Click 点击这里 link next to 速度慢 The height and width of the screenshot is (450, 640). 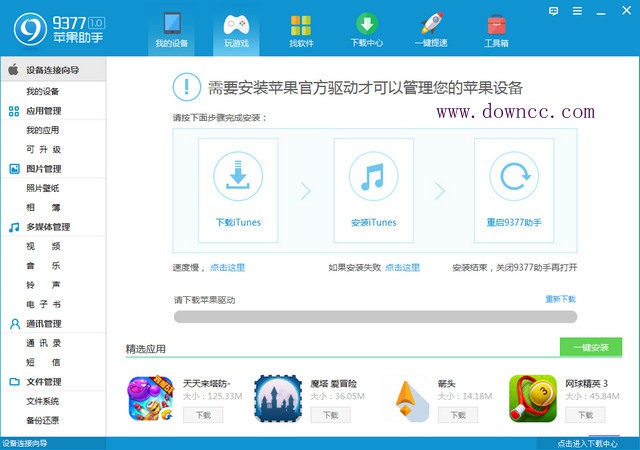point(227,267)
